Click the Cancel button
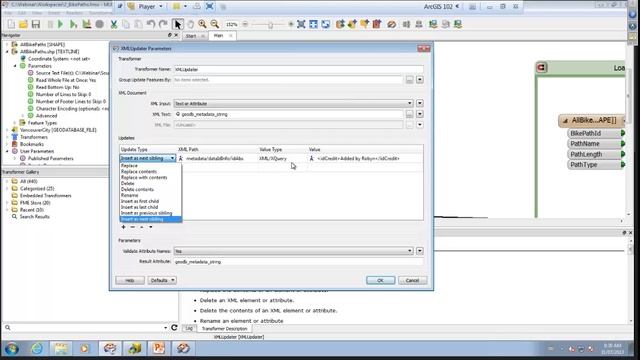 click(412, 280)
